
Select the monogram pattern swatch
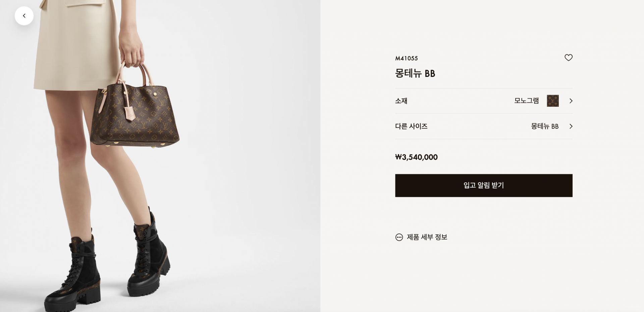[553, 101]
